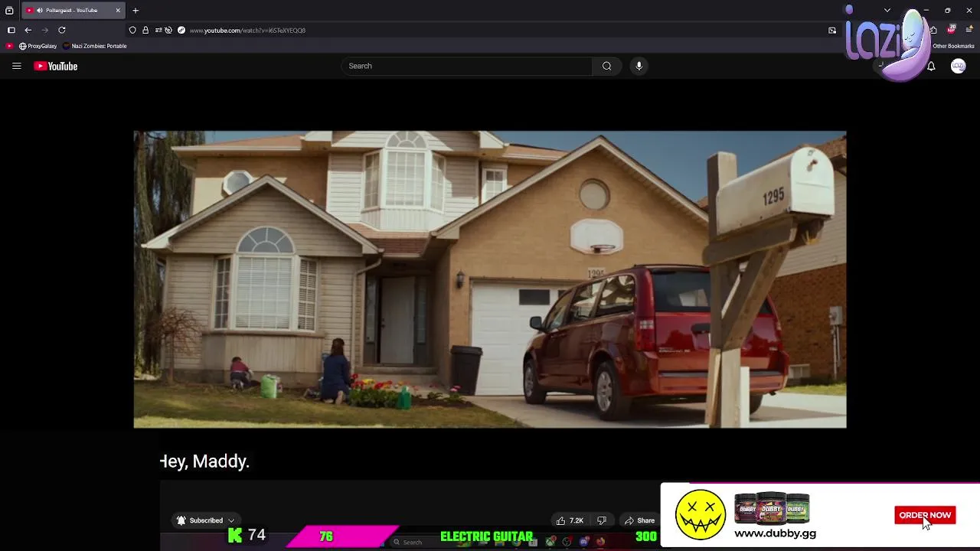
Task: Go back with browser back arrow
Action: pyautogui.click(x=28, y=30)
